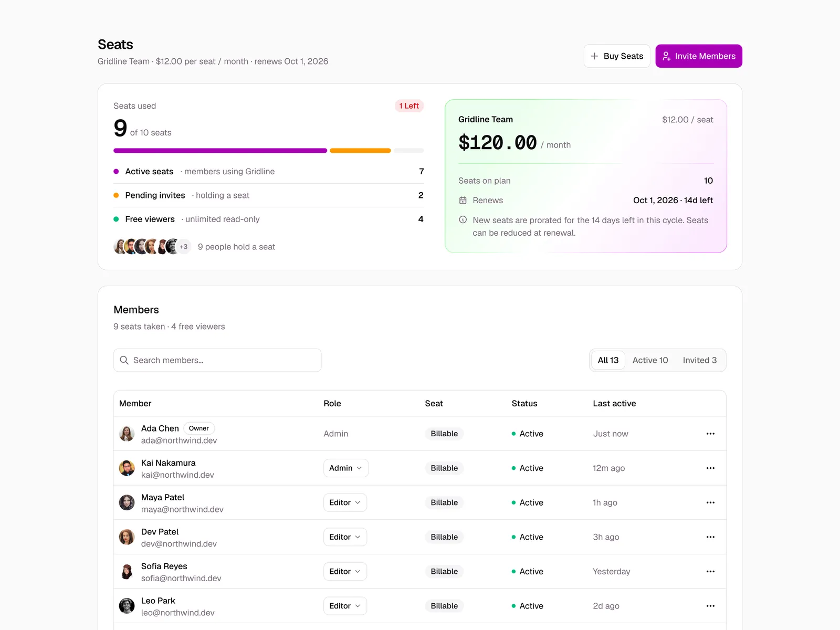The width and height of the screenshot is (840, 630).
Task: Open the Editor role dropdown for Sofia Reyes
Action: click(x=345, y=571)
